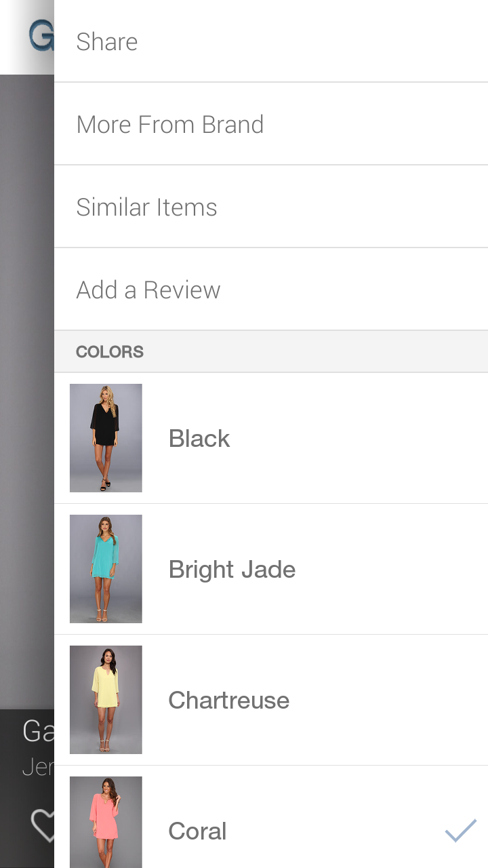
Task: Tap the chartreuse yellow dress thumbnail
Action: point(106,700)
